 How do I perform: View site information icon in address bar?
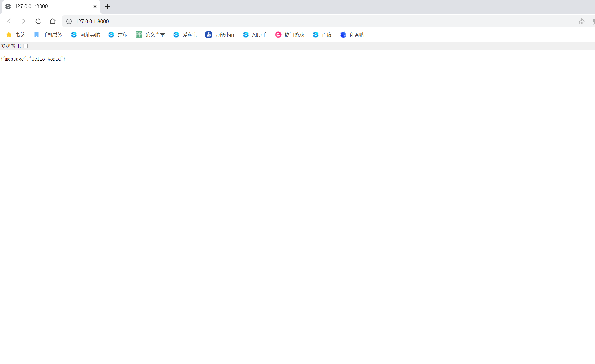click(69, 21)
